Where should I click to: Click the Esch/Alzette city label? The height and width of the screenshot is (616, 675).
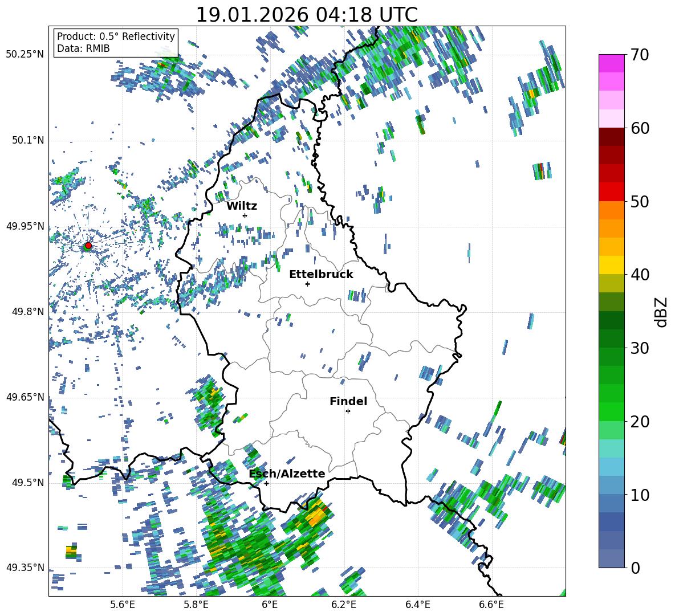click(x=287, y=474)
